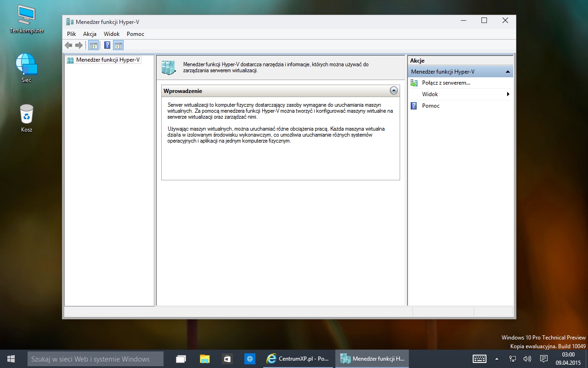The height and width of the screenshot is (368, 588).
Task: Click the Forward arrow in toolbar
Action: pyautogui.click(x=79, y=45)
